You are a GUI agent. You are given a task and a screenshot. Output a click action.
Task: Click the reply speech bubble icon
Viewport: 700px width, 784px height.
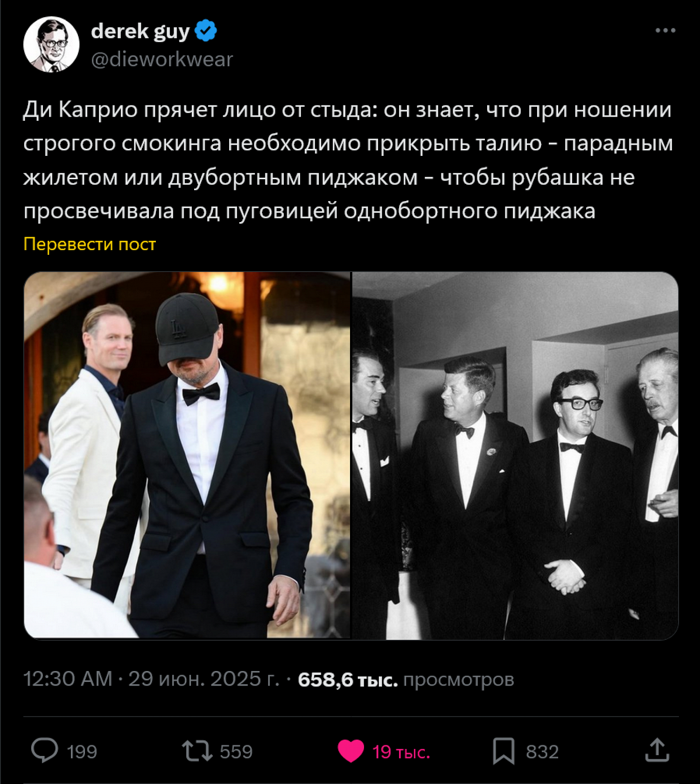tap(45, 751)
